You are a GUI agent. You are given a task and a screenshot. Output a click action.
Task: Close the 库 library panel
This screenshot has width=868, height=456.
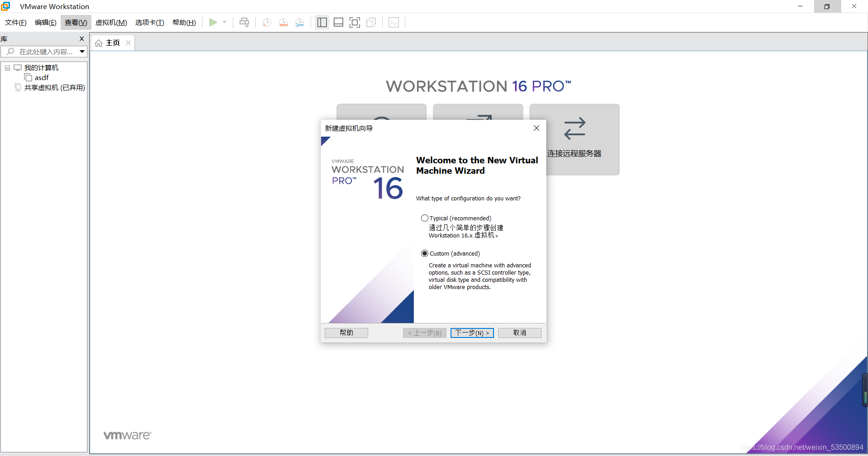[x=82, y=38]
